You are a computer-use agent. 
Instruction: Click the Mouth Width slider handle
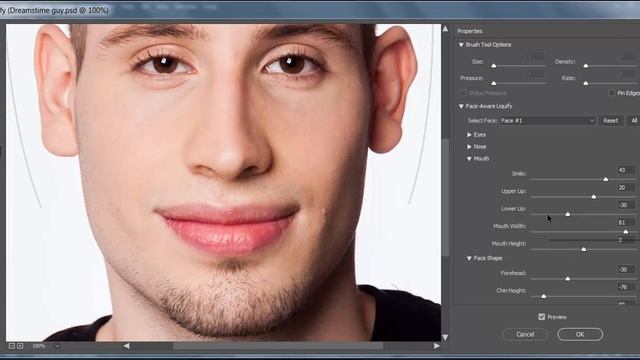(626, 232)
